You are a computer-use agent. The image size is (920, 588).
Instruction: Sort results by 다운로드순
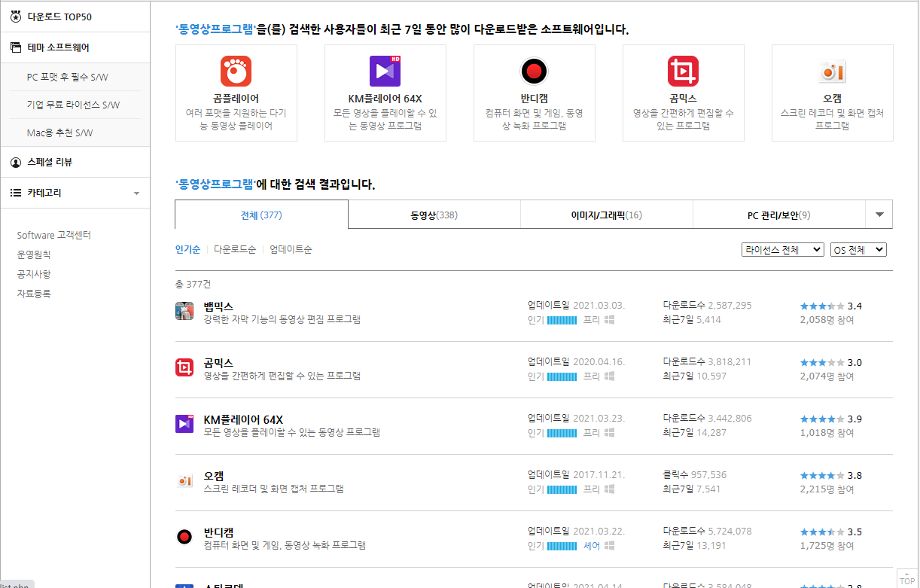235,249
